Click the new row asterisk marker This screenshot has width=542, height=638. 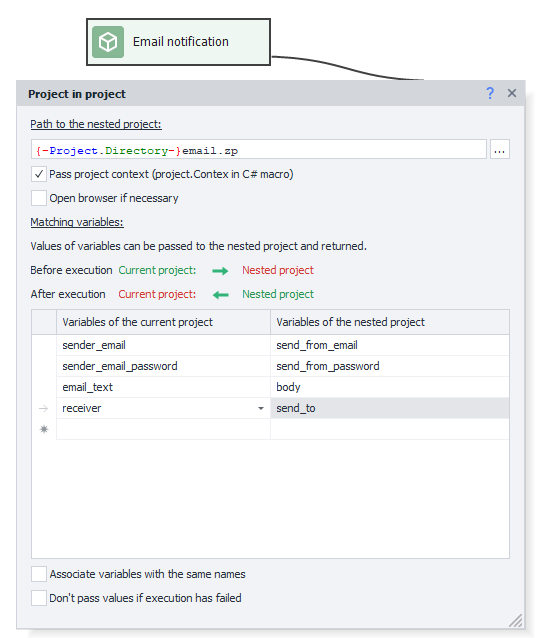[x=44, y=429]
